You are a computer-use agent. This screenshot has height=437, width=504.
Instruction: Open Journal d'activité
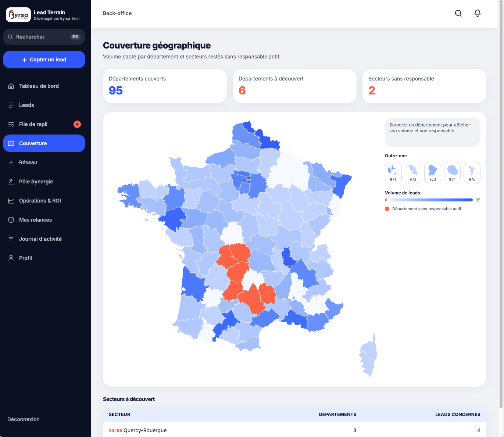tap(44, 239)
